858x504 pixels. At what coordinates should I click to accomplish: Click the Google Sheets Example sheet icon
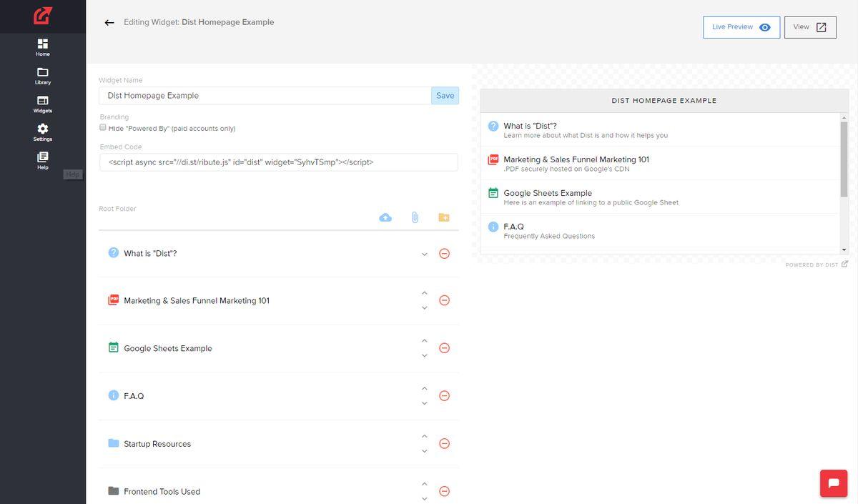click(x=113, y=347)
